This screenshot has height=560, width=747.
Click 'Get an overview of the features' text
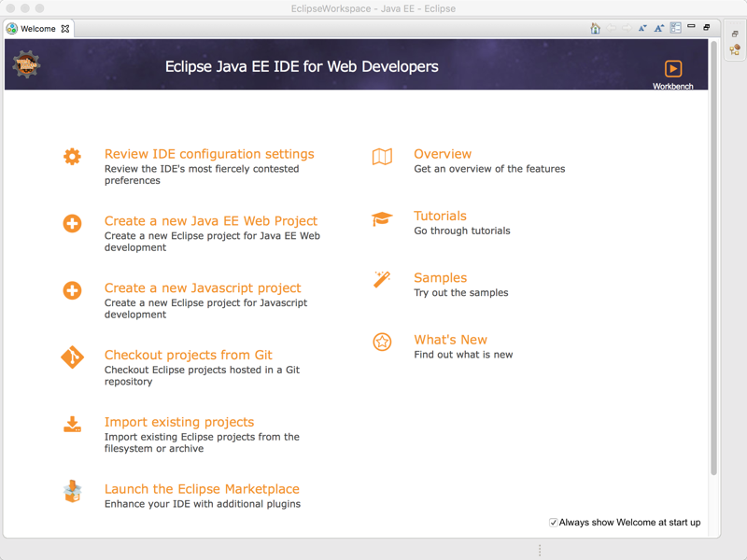(489, 169)
